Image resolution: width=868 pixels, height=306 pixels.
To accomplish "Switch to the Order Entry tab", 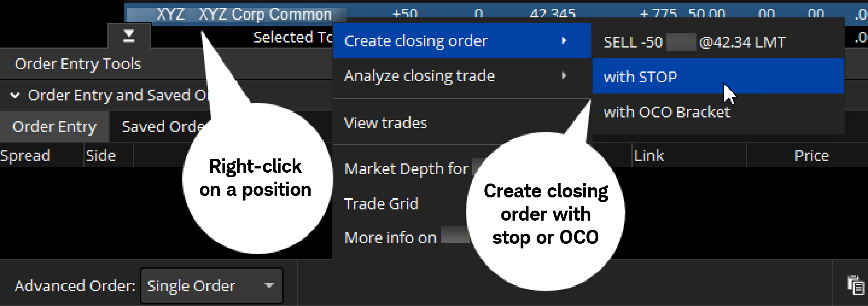I will 54,127.
